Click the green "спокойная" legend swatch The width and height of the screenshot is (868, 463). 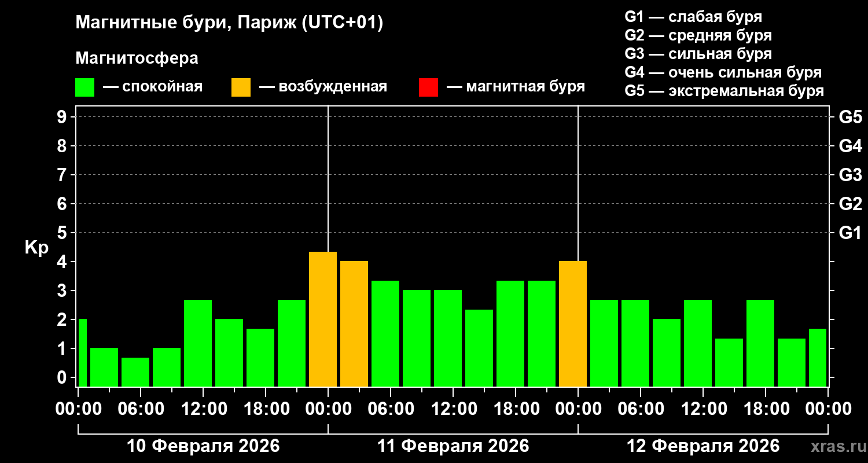pyautogui.click(x=85, y=87)
